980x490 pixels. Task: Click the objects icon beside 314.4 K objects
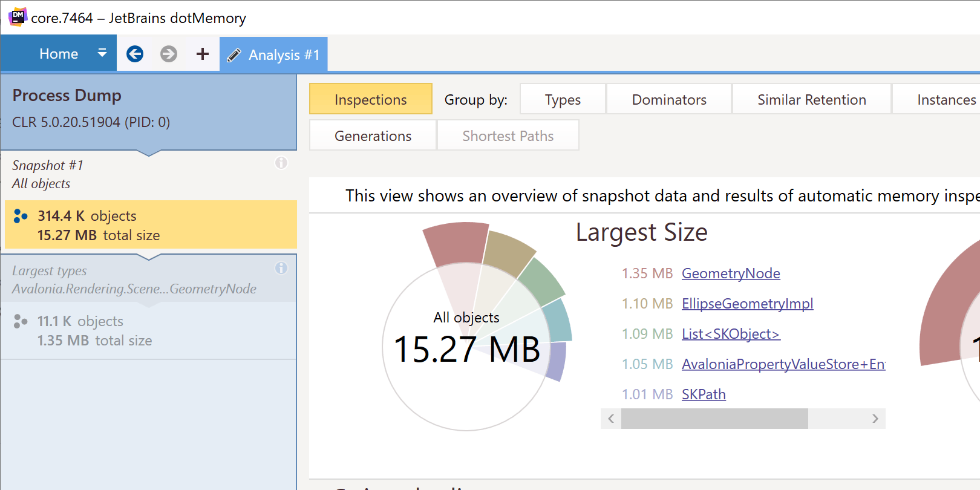(x=21, y=216)
